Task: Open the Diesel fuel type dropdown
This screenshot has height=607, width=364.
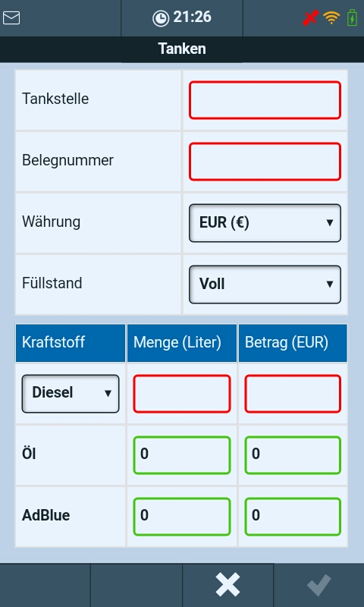Action: pos(71,393)
